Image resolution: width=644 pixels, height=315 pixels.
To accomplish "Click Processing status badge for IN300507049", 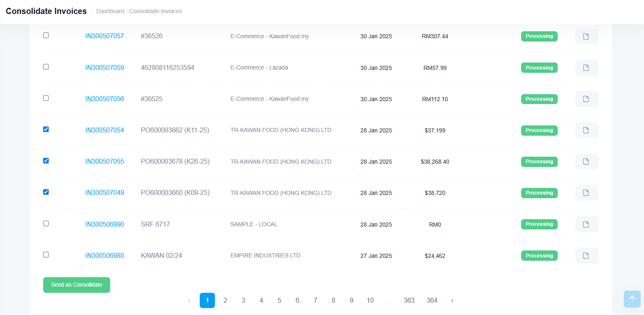I will coord(539,193).
